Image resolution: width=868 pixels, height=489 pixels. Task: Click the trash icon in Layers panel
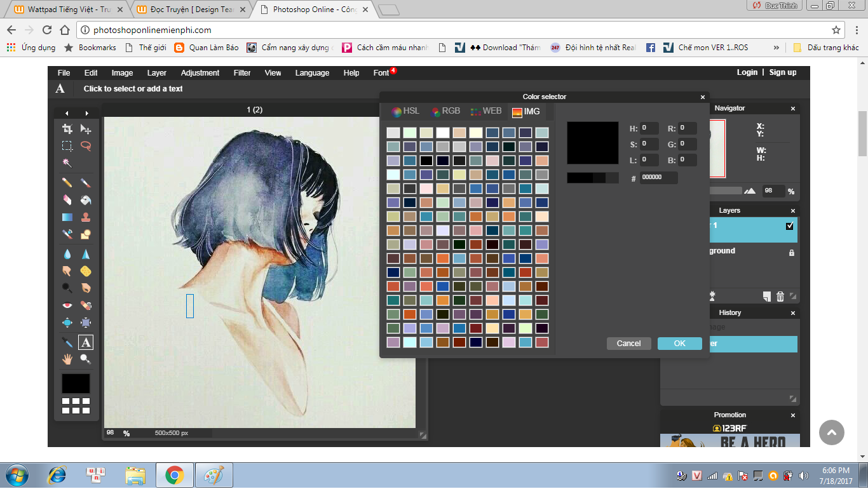click(x=780, y=297)
